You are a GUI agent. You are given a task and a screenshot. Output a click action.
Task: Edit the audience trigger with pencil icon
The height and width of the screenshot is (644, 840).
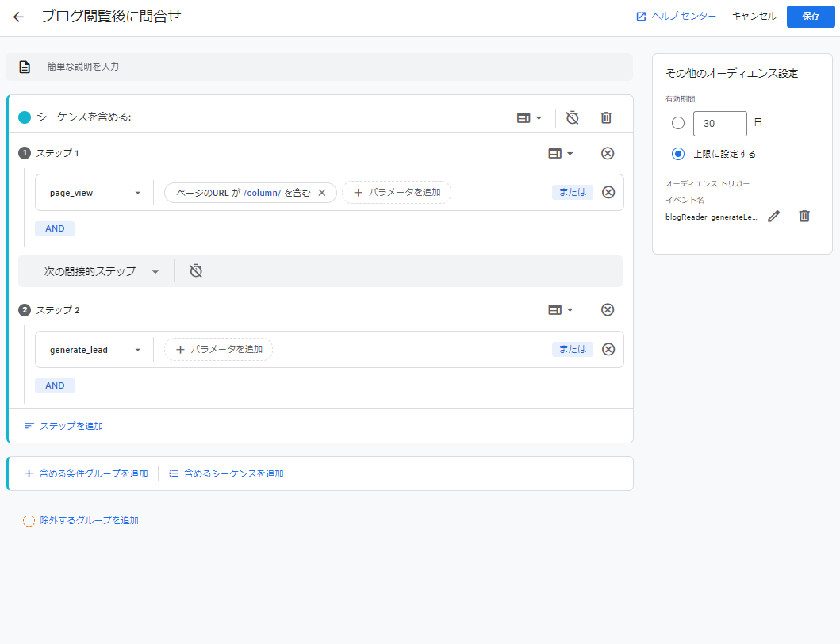point(774,216)
